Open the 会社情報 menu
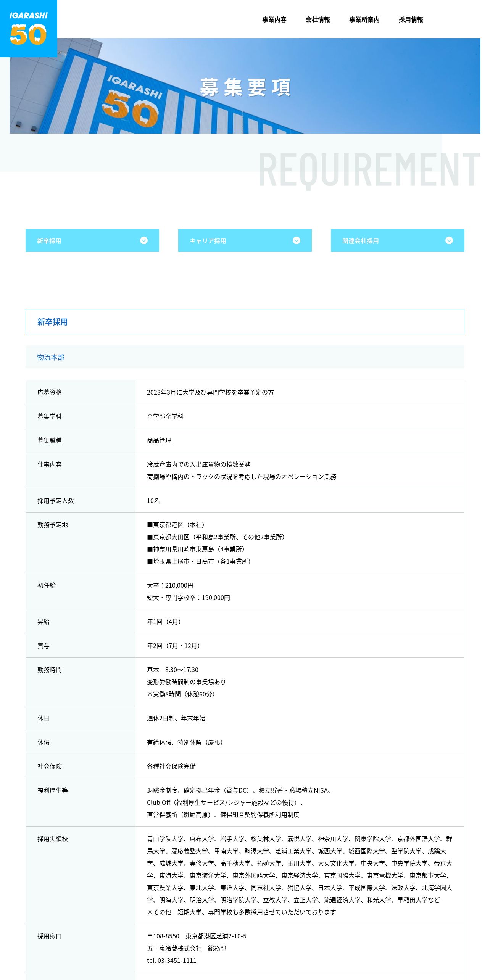This screenshot has height=980, width=490. pos(318,19)
